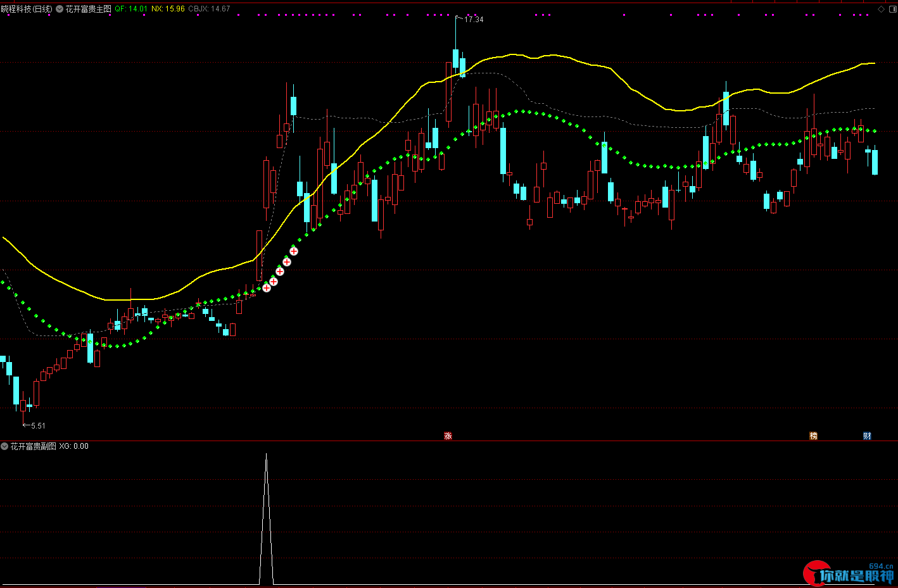898x588 pixels.
Task: Open the main chart indicator dropdown arrow
Action: coord(60,9)
